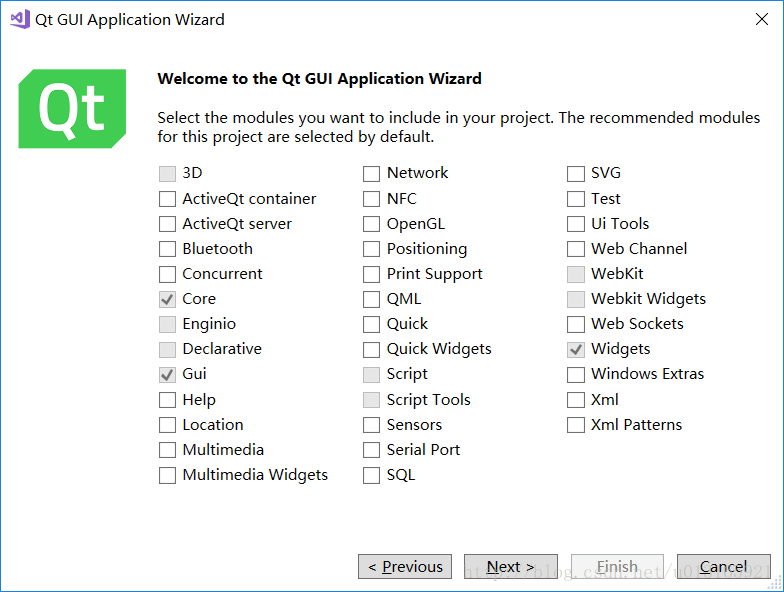Click the Qt logo icon
The width and height of the screenshot is (784, 592).
click(x=72, y=109)
